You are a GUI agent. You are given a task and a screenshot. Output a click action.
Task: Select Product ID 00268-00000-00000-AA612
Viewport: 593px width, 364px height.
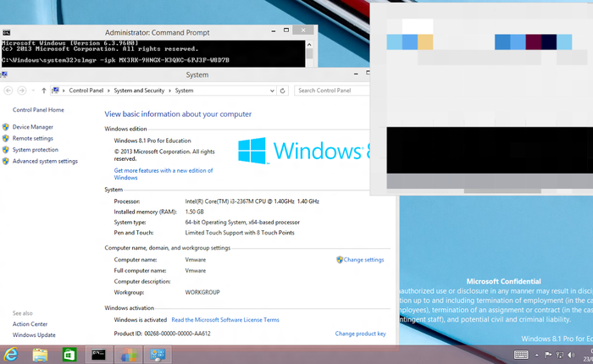click(x=163, y=334)
